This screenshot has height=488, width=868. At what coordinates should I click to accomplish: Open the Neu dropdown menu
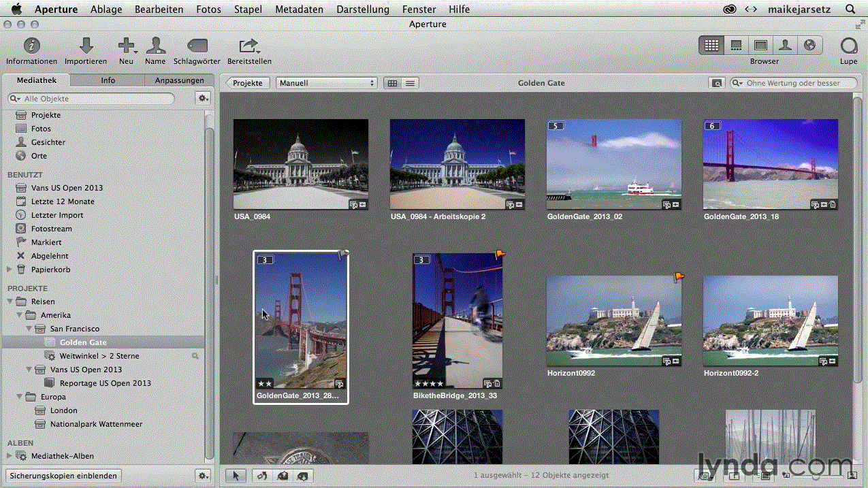tap(127, 46)
